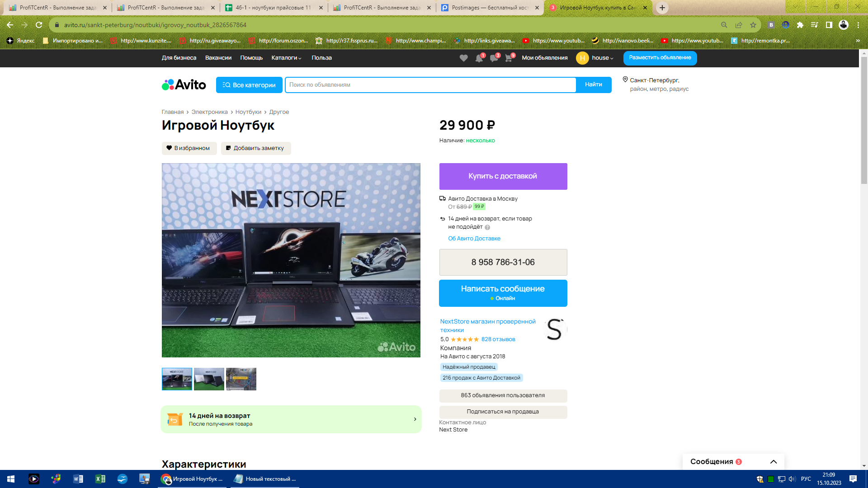Open the 'house' profile dropdown
The image size is (868, 488).
(x=602, y=58)
